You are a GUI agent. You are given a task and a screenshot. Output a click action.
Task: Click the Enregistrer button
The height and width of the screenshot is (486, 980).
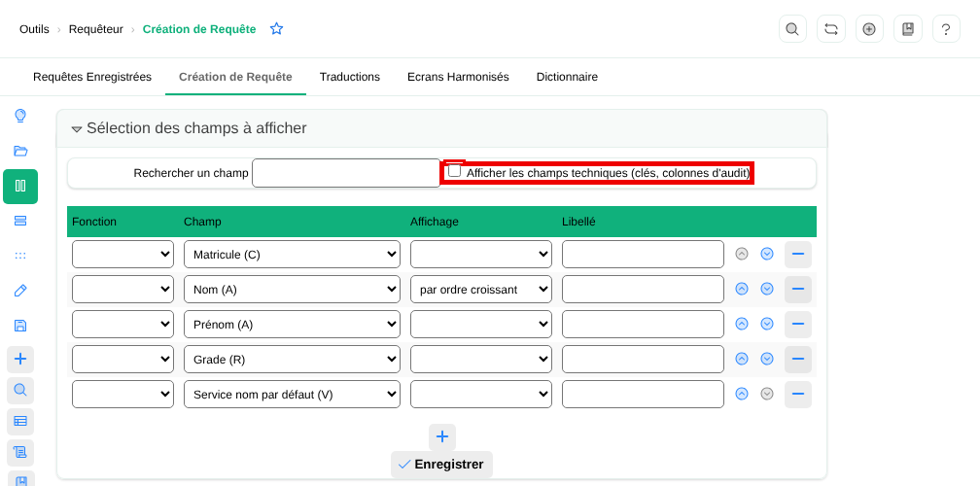pos(441,465)
